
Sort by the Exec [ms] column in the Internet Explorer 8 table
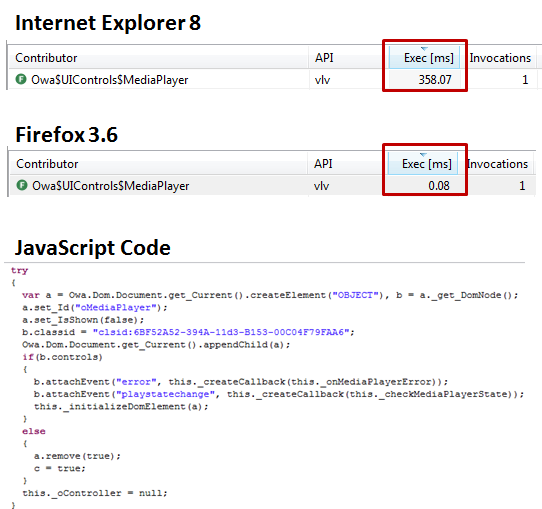[x=424, y=58]
